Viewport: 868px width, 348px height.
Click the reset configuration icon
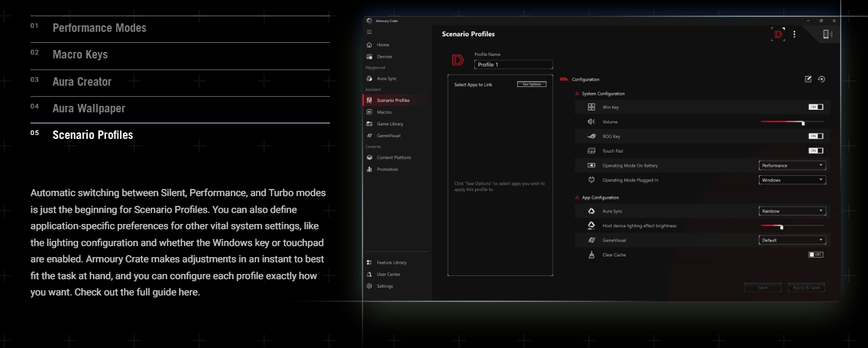pos(821,79)
